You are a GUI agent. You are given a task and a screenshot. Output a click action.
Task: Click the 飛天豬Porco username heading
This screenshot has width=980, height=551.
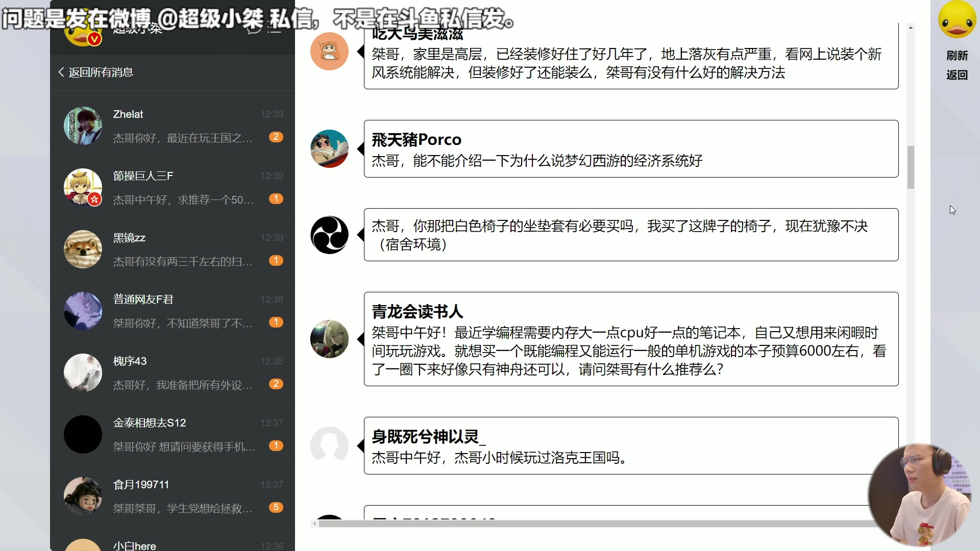point(416,139)
